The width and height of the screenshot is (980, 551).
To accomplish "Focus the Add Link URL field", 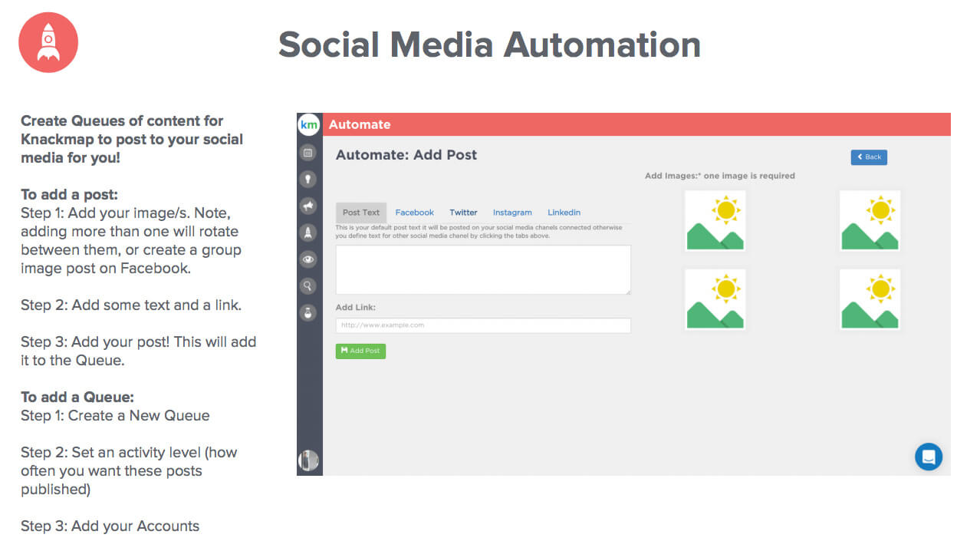I will coord(483,325).
